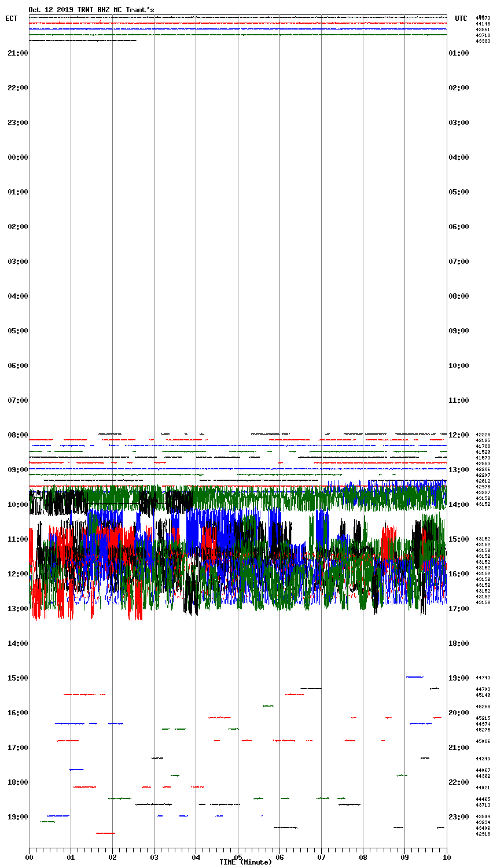The width and height of the screenshot is (493, 868).
Task: Select the '08' minute tick label
Action: click(363, 857)
